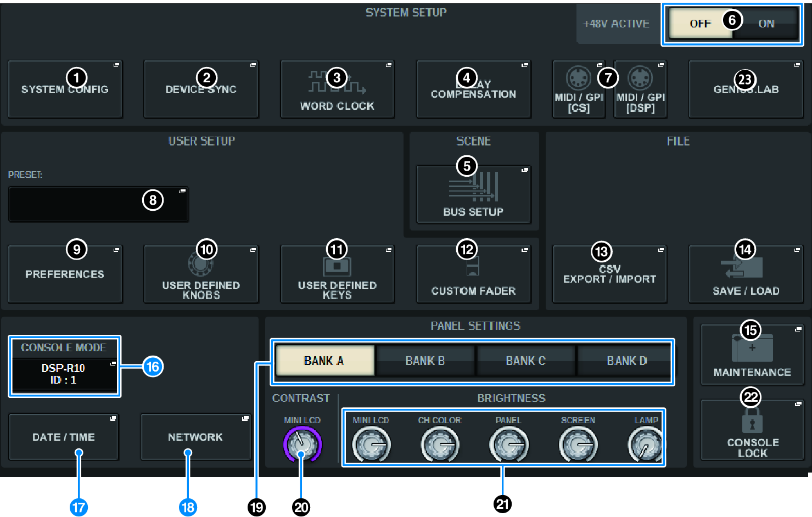Viewport: 812px width, 517px height.
Task: Open the CUSTOM FADER settings
Action: pos(473,274)
